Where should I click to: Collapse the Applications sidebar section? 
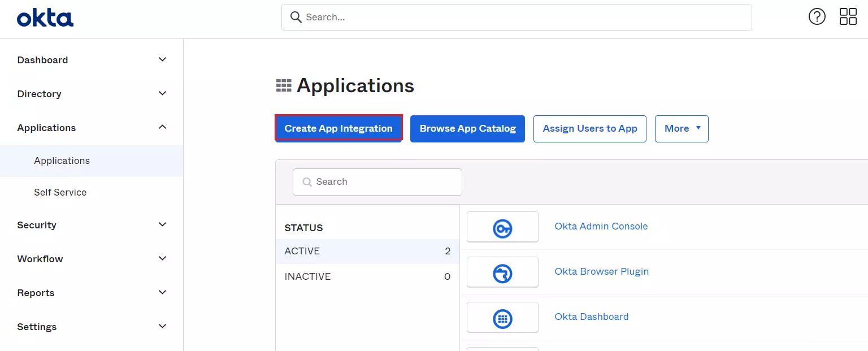coord(92,128)
